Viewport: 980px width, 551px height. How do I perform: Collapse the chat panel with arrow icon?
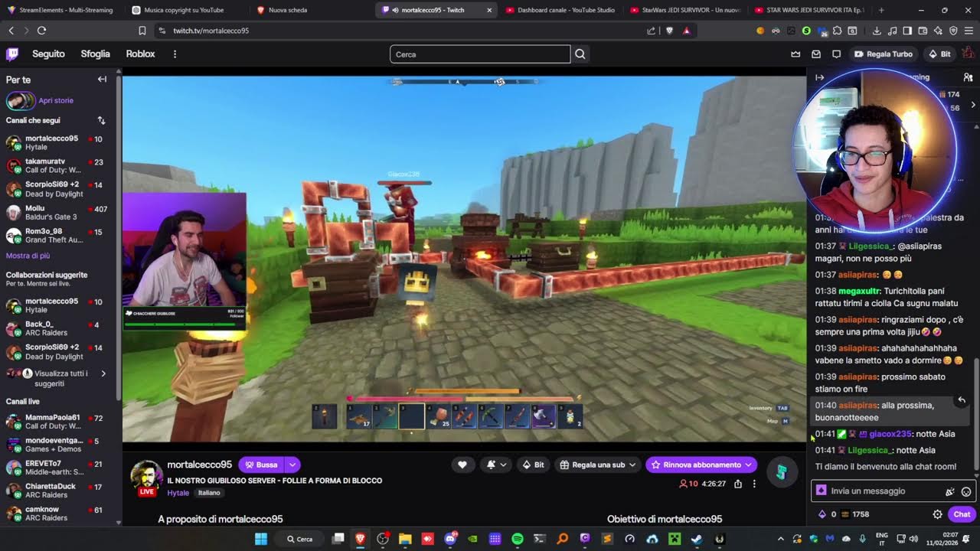(x=819, y=77)
